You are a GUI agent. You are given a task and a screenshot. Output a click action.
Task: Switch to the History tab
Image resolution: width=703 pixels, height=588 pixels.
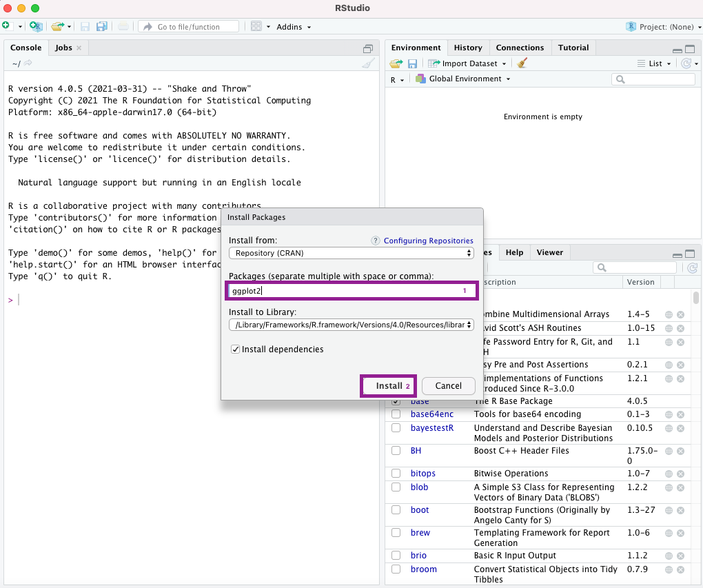[x=468, y=48]
